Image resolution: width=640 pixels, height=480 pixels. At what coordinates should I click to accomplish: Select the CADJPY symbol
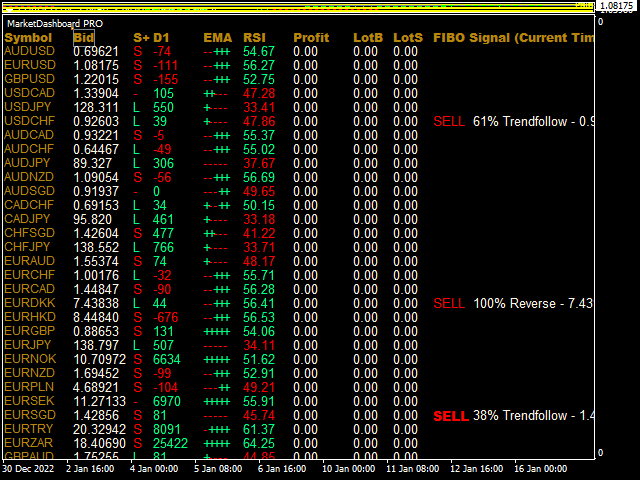click(27, 219)
